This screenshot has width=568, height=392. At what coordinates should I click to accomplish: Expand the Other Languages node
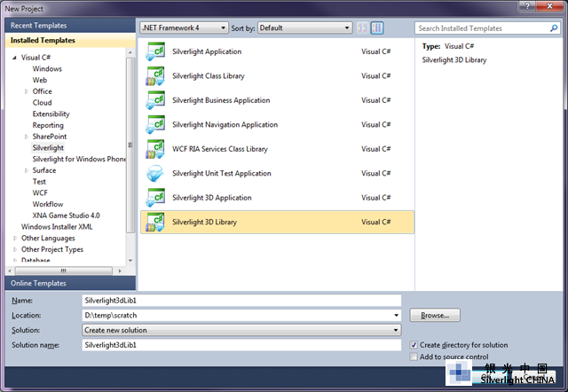point(15,239)
